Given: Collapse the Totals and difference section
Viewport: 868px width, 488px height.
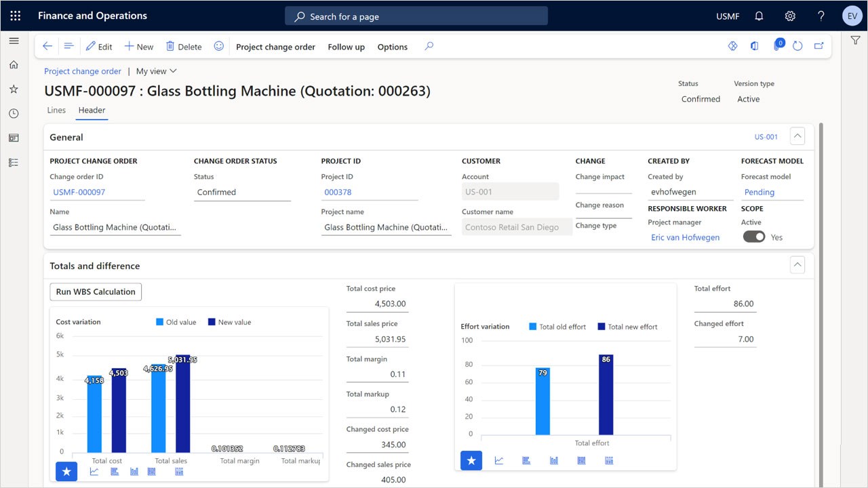Looking at the screenshot, I should 797,265.
